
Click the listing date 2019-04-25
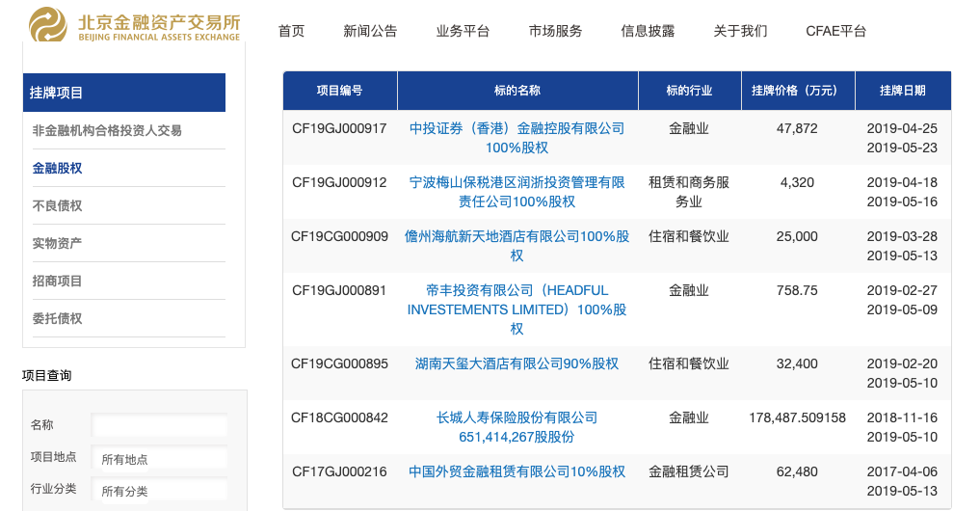[x=902, y=128]
